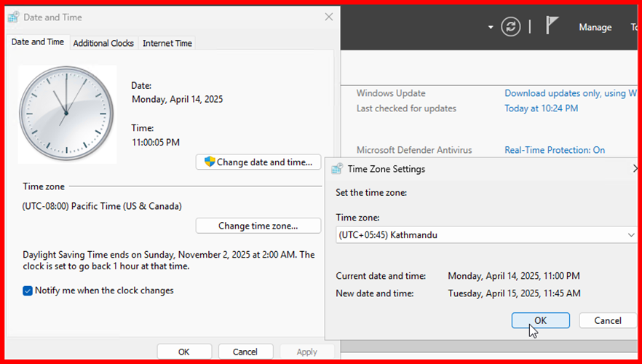Switch to the Additional Clocks tab

click(103, 43)
